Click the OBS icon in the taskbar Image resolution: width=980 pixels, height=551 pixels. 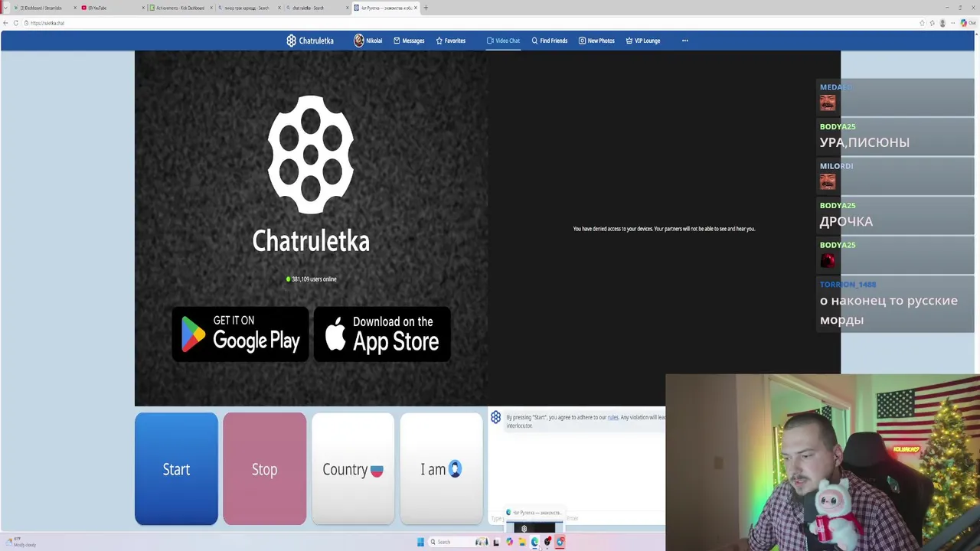pos(547,542)
